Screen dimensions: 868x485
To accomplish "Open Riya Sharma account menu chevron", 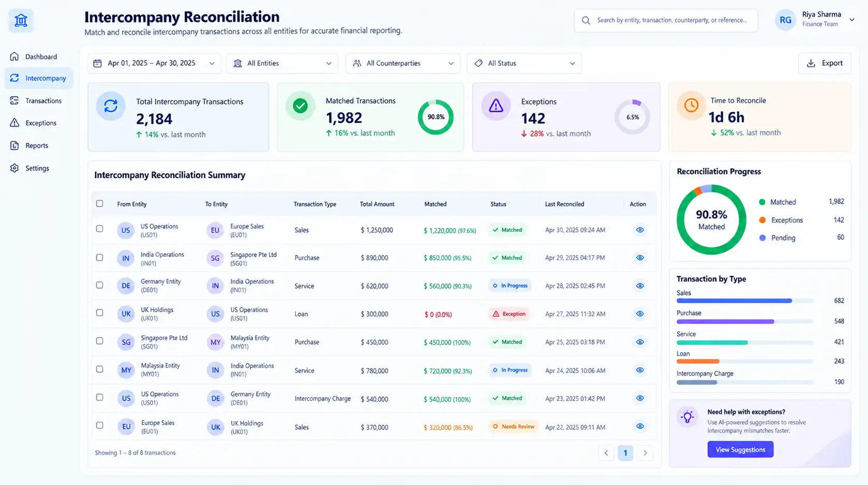I will 852,20.
